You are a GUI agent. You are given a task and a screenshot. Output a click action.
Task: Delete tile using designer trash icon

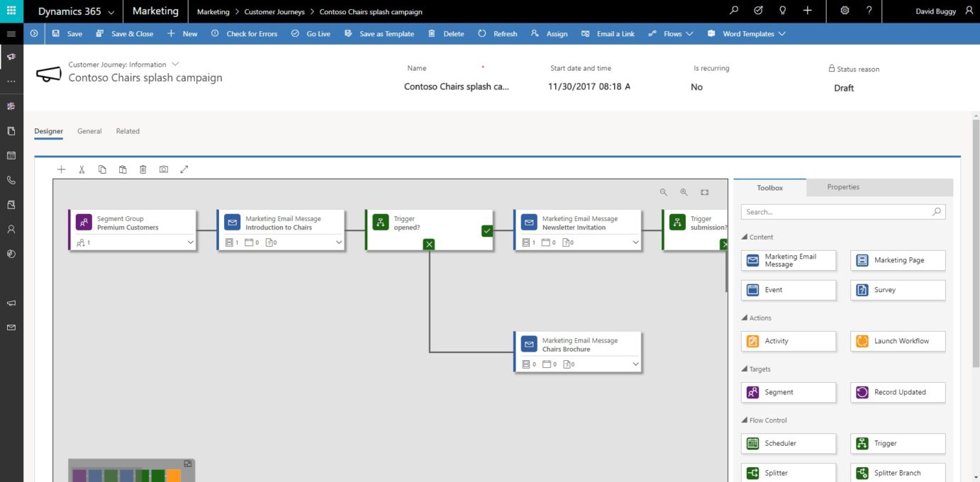tap(143, 169)
